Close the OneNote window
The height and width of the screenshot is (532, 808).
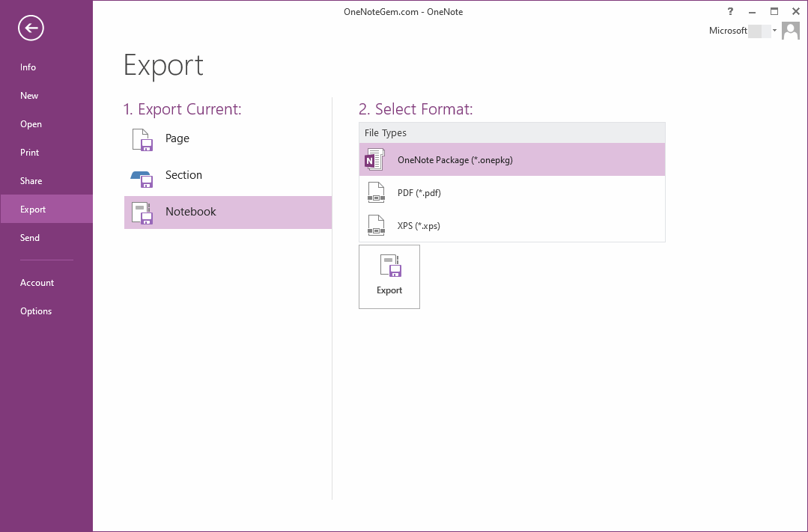pos(795,11)
